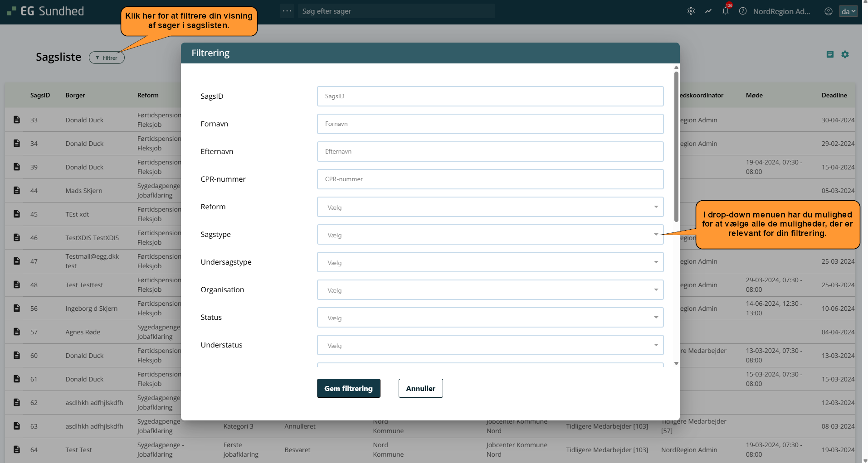Click into the CPR-nummer input field
The width and height of the screenshot is (868, 463).
coord(490,179)
